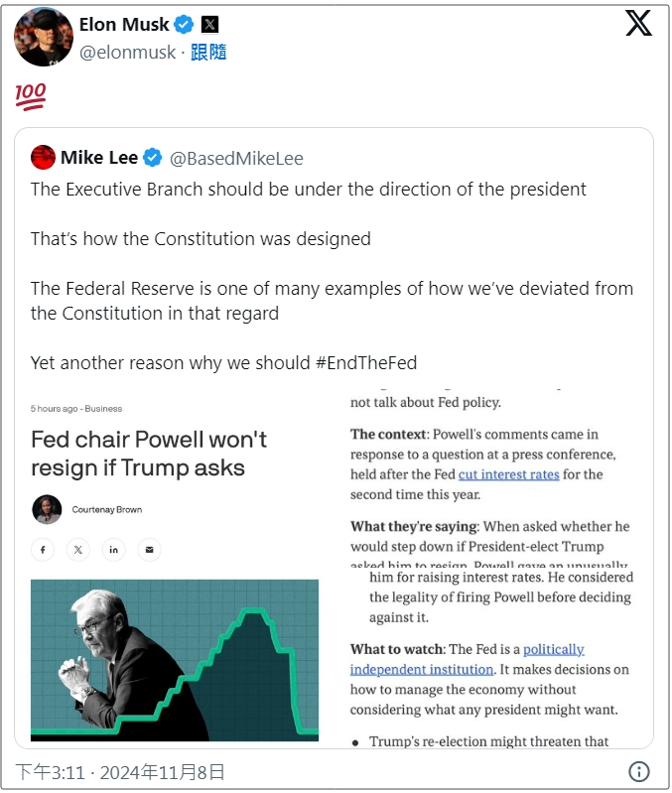The width and height of the screenshot is (672, 793).
Task: Click the X share icon in article
Action: click(78, 549)
